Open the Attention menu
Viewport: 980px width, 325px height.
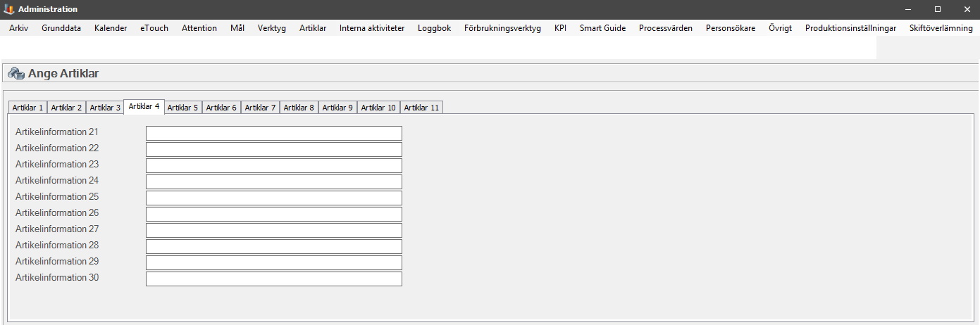click(199, 28)
